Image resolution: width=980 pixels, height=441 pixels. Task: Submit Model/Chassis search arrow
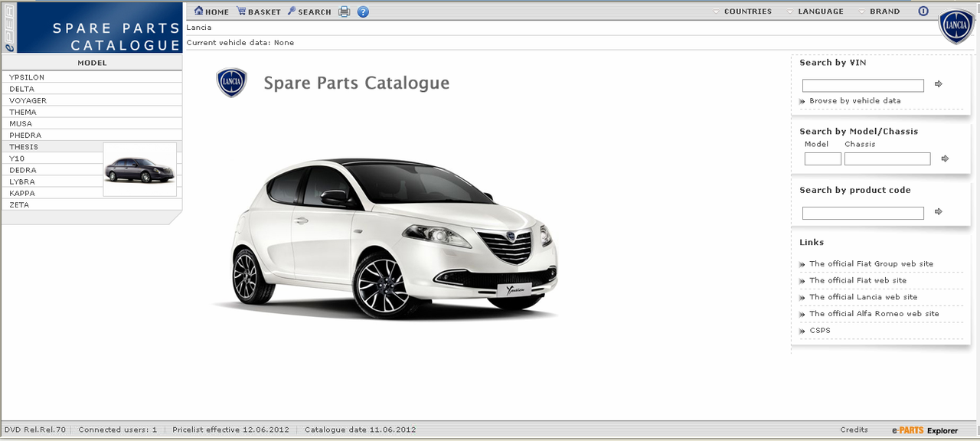click(945, 158)
